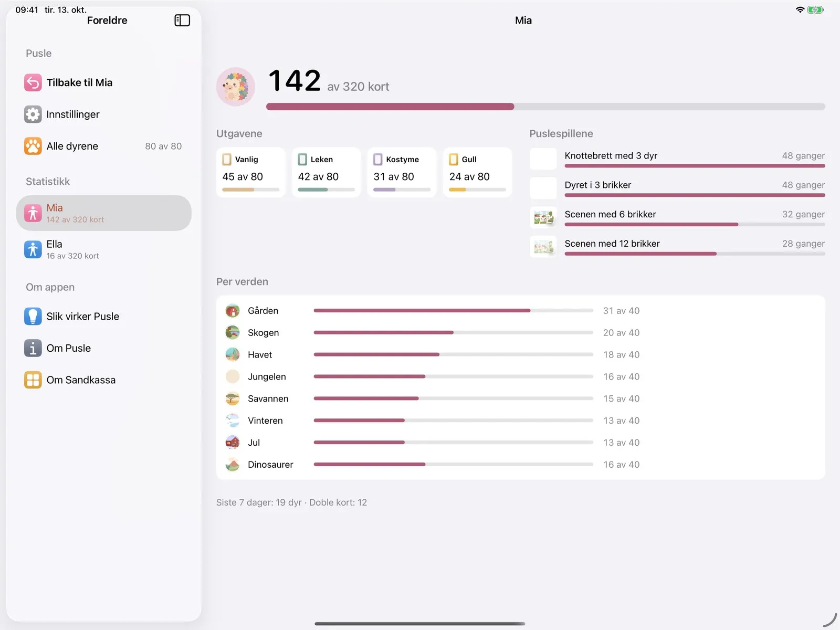Click the Dyret i 3 brikker row label
840x630 pixels.
[x=598, y=185]
